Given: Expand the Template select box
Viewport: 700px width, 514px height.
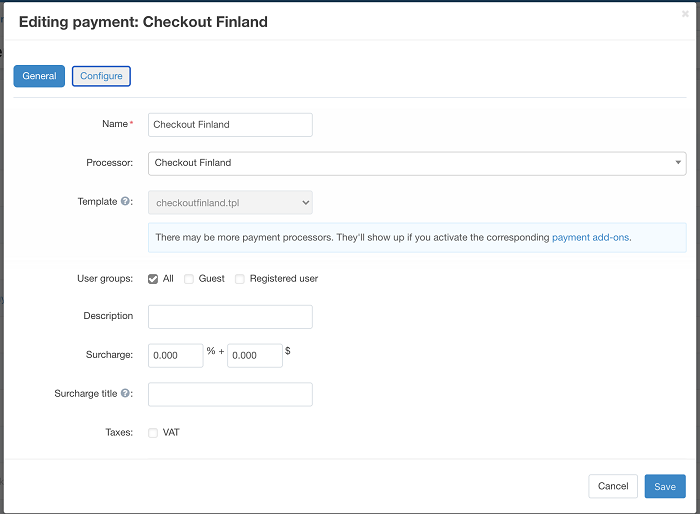Looking at the screenshot, I should pyautogui.click(x=230, y=202).
